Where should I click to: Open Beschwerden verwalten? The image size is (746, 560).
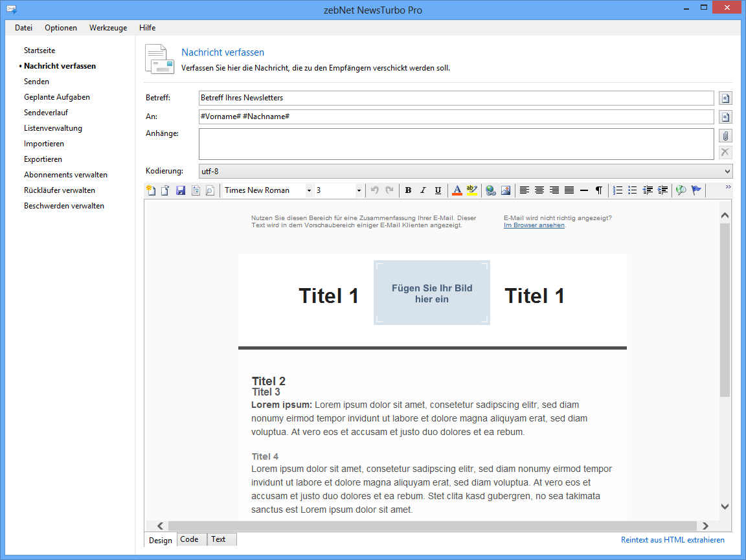pos(63,206)
